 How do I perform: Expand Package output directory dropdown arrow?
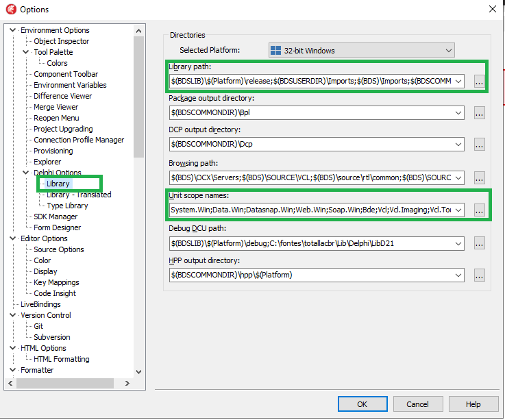458,113
